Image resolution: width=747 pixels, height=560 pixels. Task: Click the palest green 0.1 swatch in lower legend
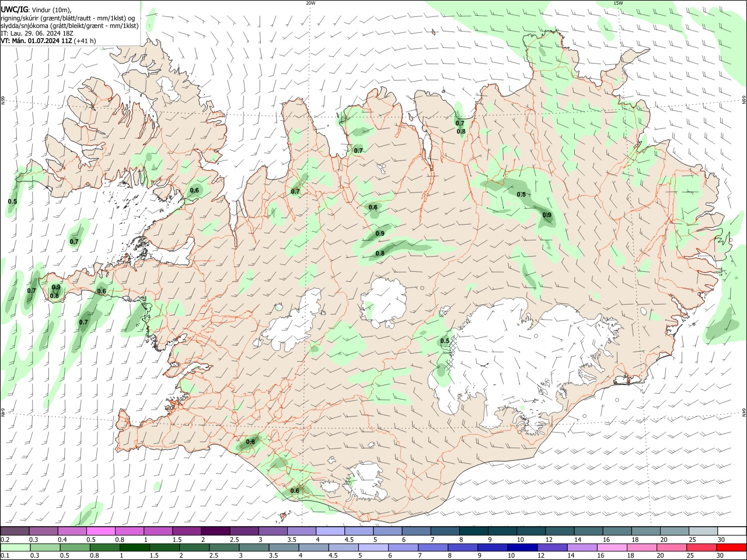coord(16,548)
